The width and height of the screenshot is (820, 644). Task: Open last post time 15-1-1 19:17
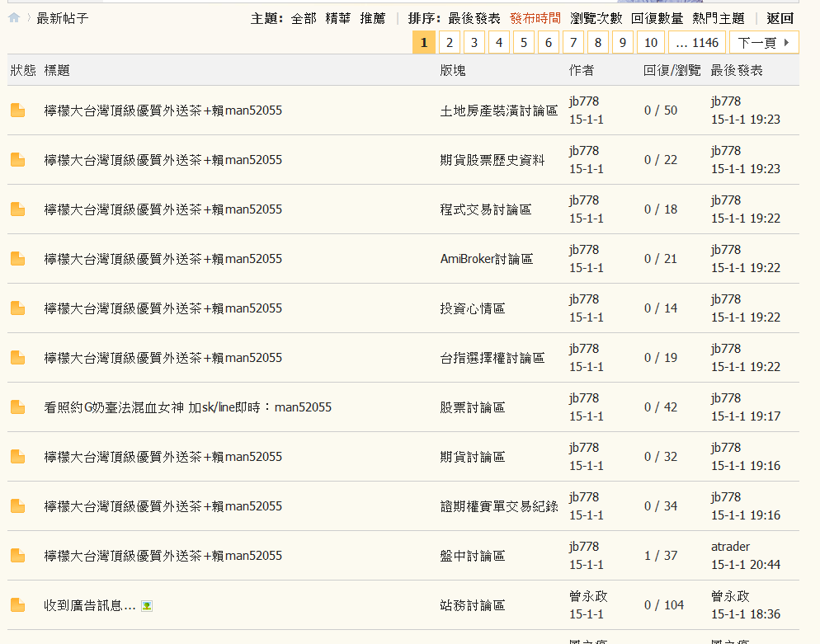[x=746, y=416]
